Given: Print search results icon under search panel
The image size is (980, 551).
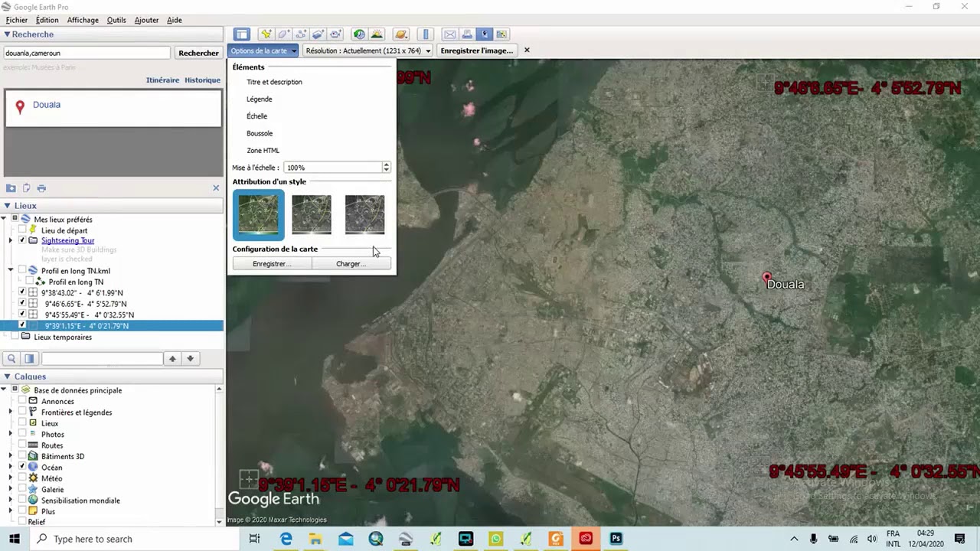Looking at the screenshot, I should pos(41,188).
